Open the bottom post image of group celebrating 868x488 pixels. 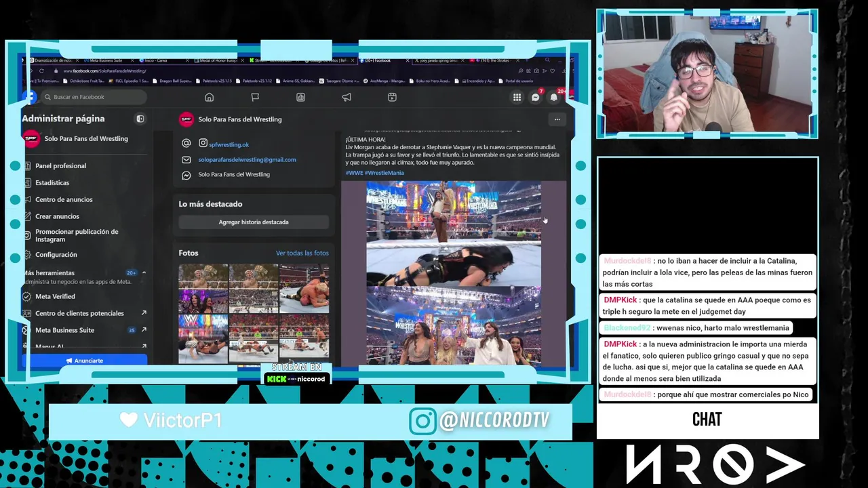click(x=454, y=326)
